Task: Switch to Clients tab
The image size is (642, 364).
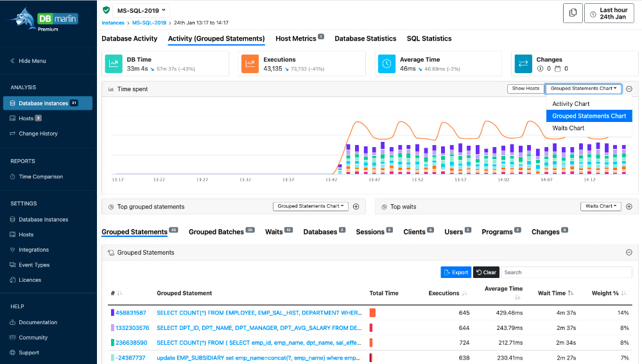Action: [x=414, y=232]
